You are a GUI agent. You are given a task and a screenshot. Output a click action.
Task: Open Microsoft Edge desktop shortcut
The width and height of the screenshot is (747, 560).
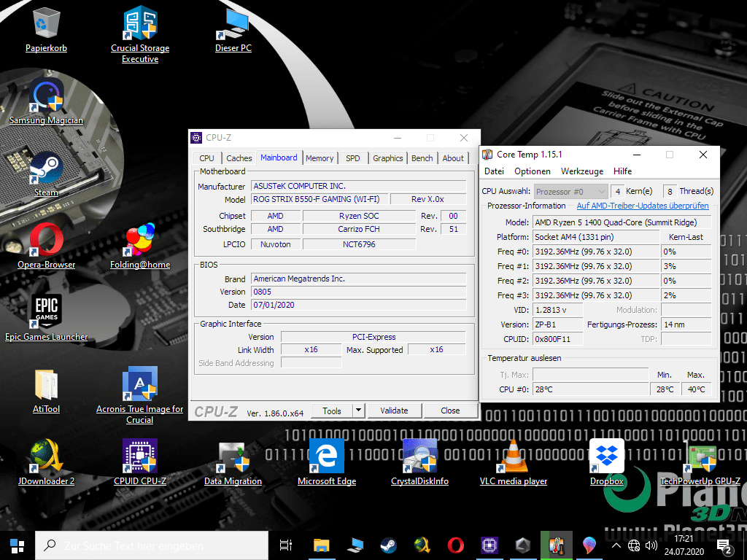pos(327,463)
